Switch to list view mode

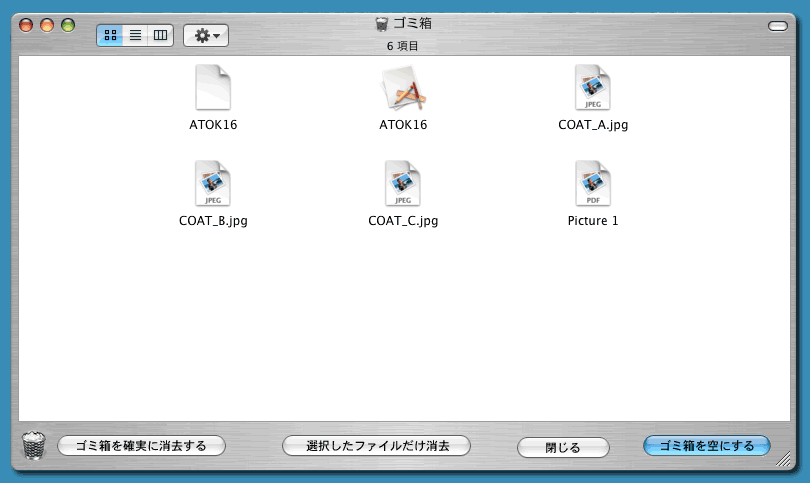coord(135,35)
